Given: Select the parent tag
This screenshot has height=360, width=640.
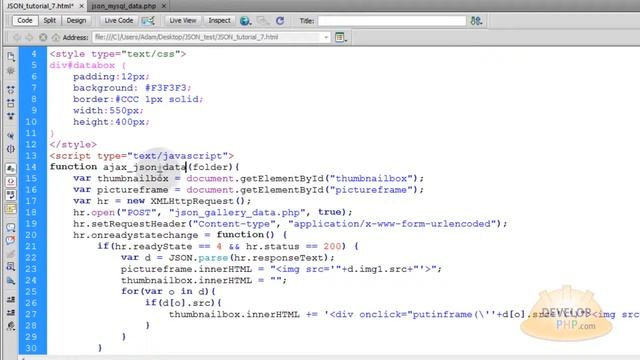Looking at the screenshot, I should pos(11,135).
